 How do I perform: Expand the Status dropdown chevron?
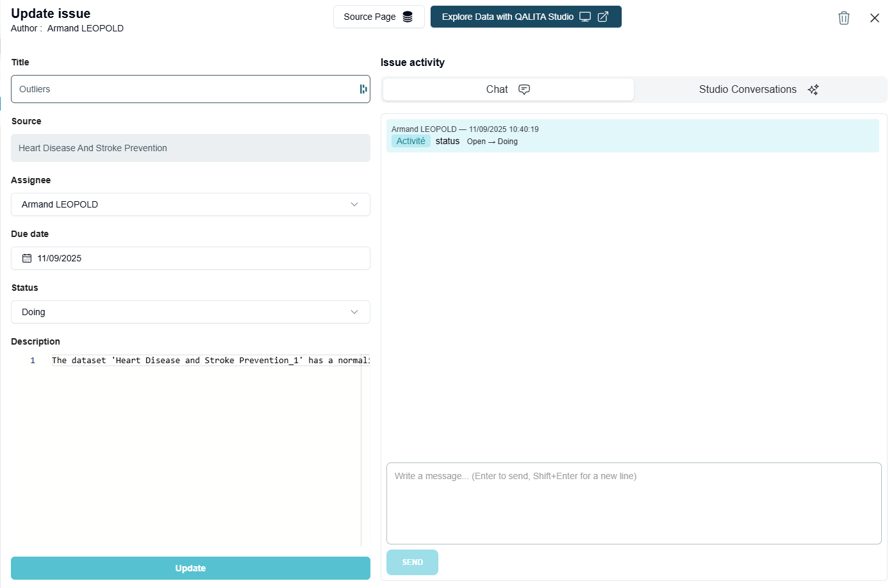[x=354, y=312]
